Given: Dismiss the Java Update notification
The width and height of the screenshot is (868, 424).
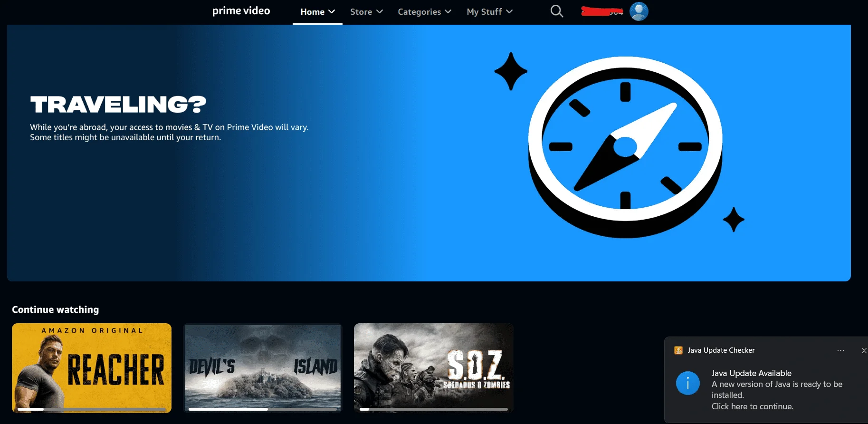Looking at the screenshot, I should coord(864,350).
